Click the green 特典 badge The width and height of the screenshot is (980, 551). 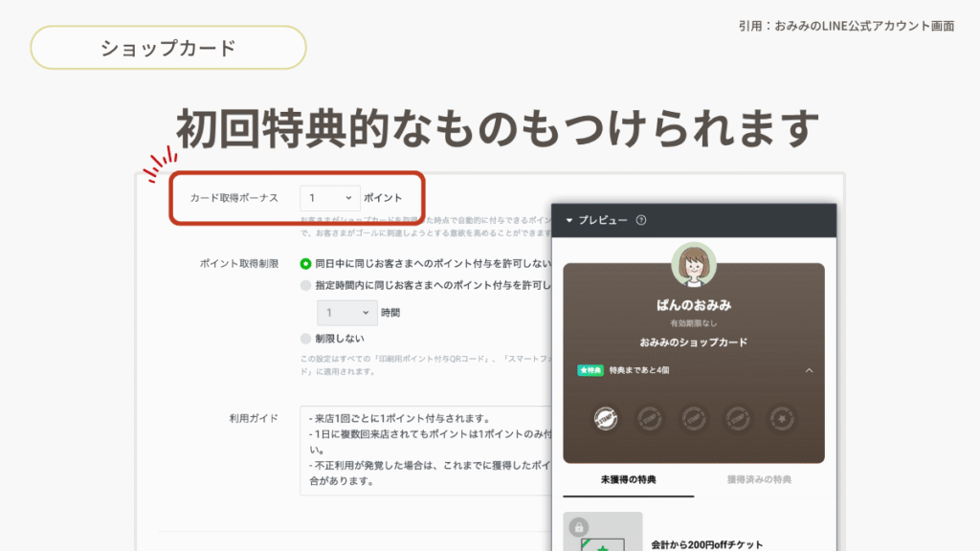click(590, 370)
